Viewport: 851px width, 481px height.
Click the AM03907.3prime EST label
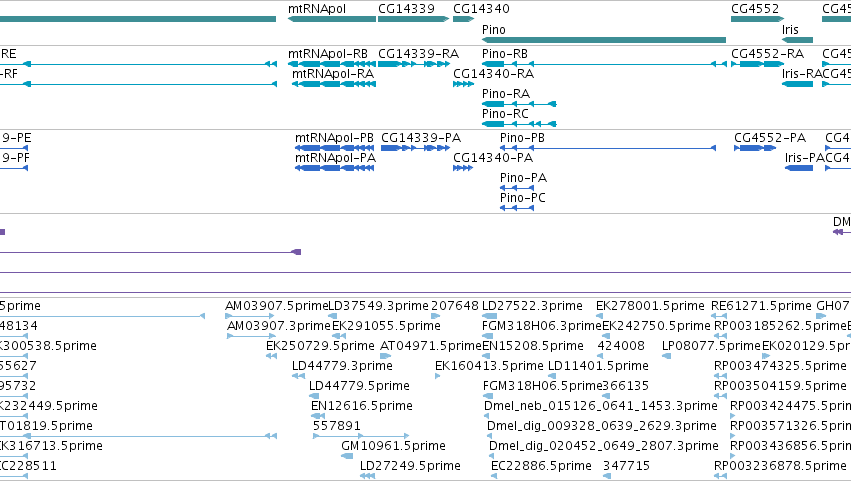(279, 326)
